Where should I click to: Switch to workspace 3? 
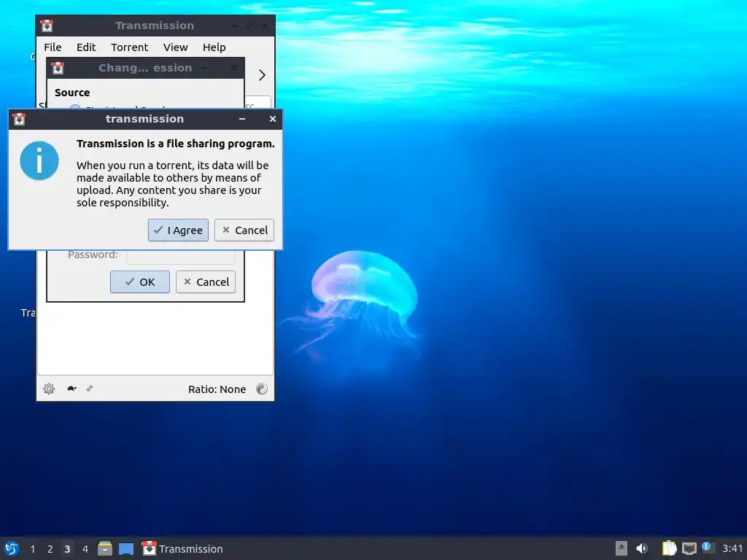[67, 549]
